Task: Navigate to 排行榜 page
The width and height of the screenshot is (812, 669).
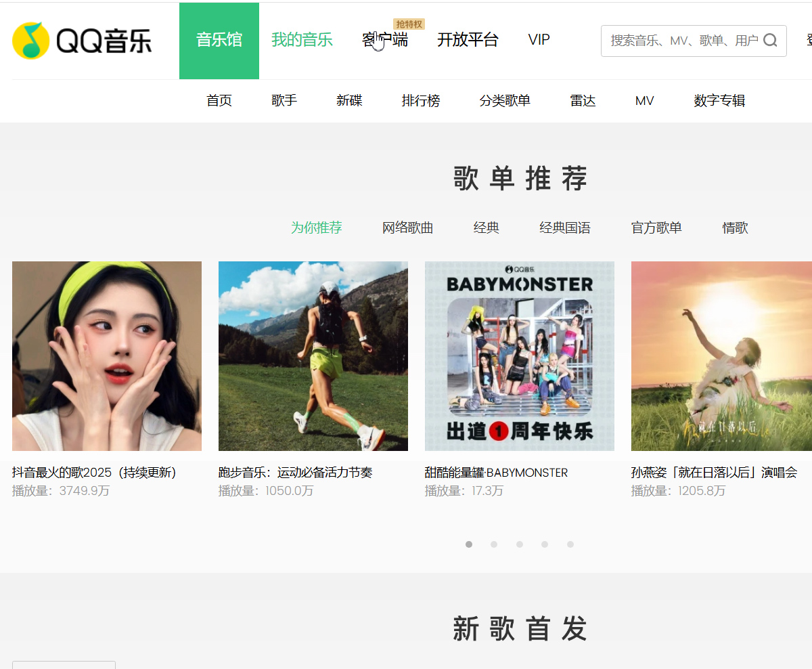Action: 420,101
